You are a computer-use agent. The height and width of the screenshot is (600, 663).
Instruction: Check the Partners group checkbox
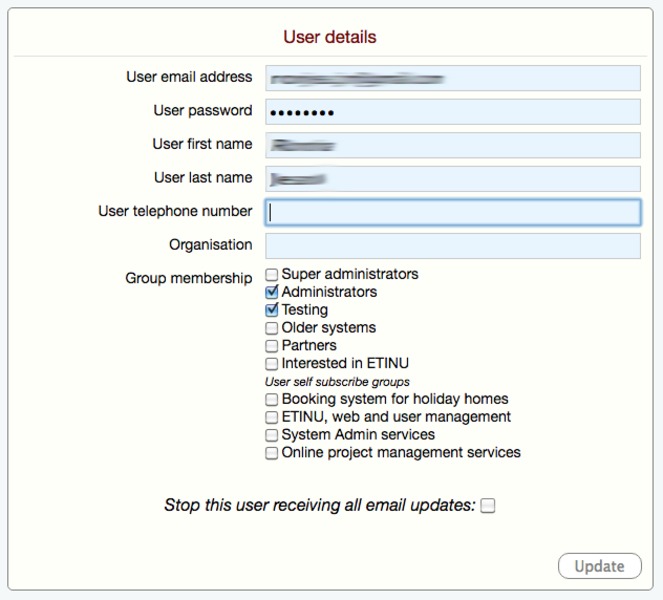[x=272, y=347]
